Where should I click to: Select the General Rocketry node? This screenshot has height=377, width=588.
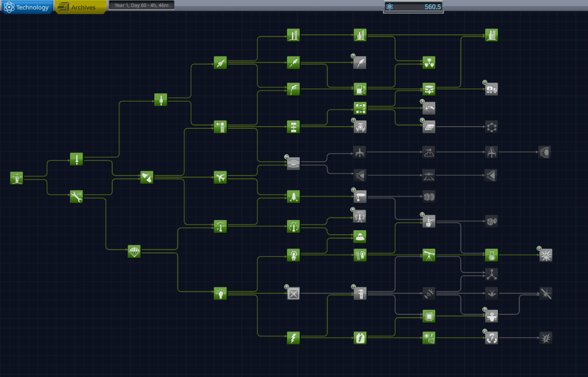pos(161,100)
